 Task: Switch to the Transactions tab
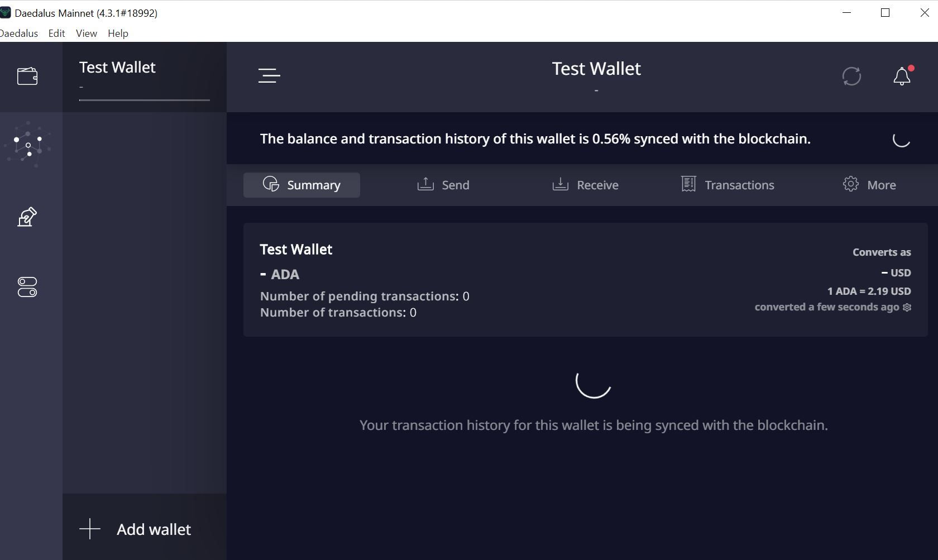(x=728, y=185)
